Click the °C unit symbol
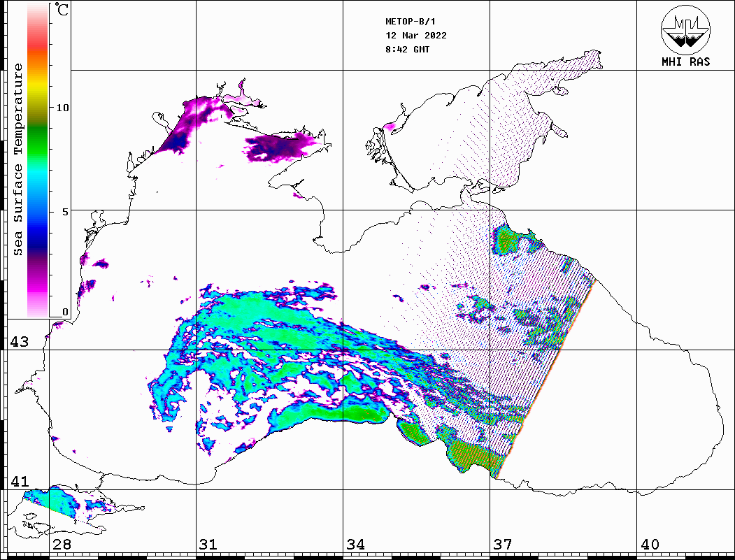The height and width of the screenshot is (560, 735). coord(62,9)
